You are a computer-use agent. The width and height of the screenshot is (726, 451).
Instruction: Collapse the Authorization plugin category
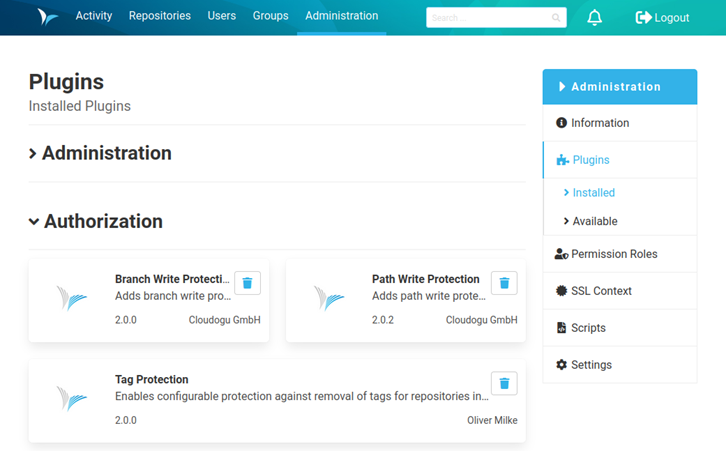coord(96,221)
